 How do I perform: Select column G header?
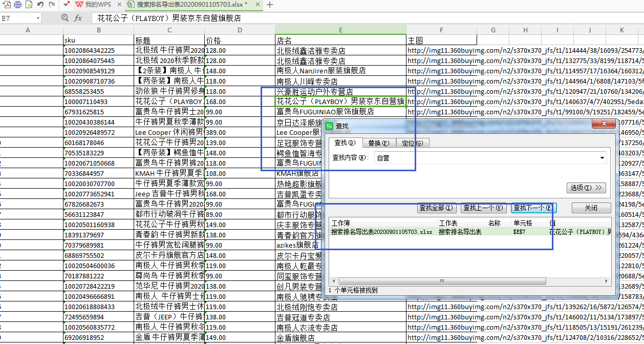pos(493,30)
